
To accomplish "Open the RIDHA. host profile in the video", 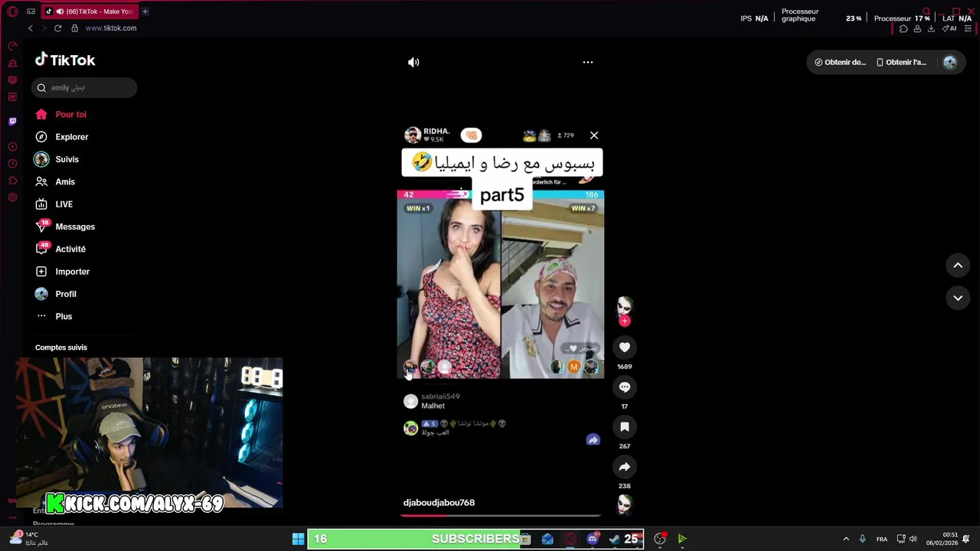I will (x=427, y=135).
